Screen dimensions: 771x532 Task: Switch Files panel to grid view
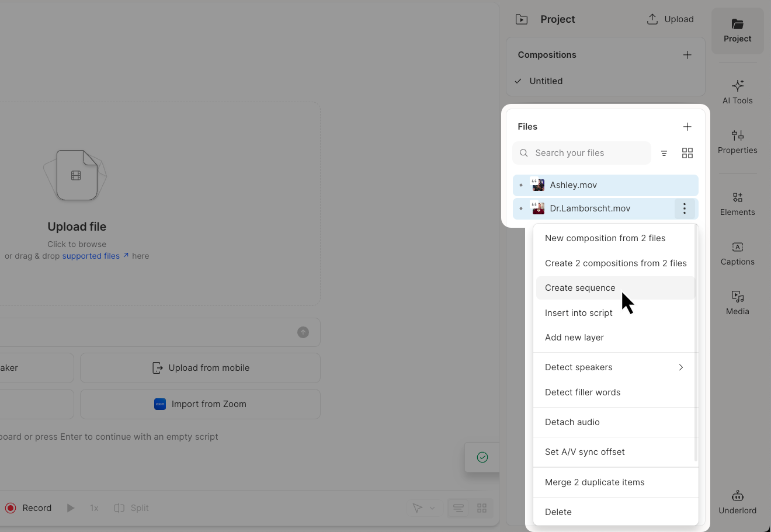point(687,152)
